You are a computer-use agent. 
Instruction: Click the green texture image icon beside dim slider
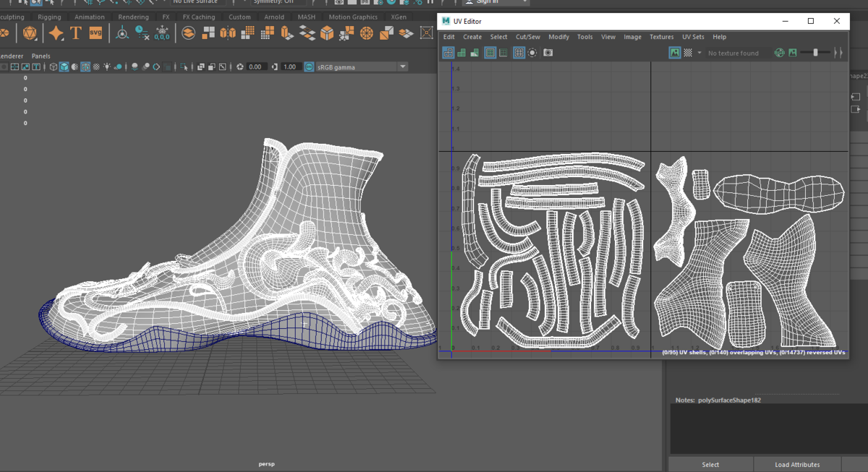click(793, 53)
